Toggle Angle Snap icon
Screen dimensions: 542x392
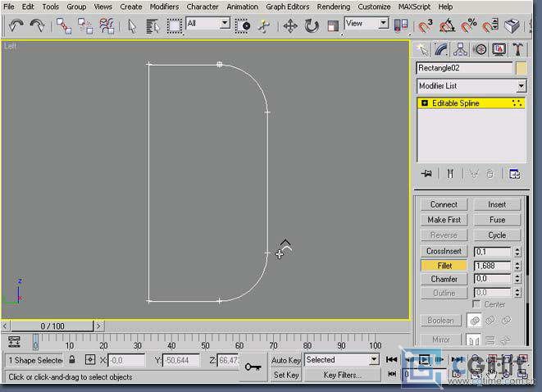click(x=447, y=26)
